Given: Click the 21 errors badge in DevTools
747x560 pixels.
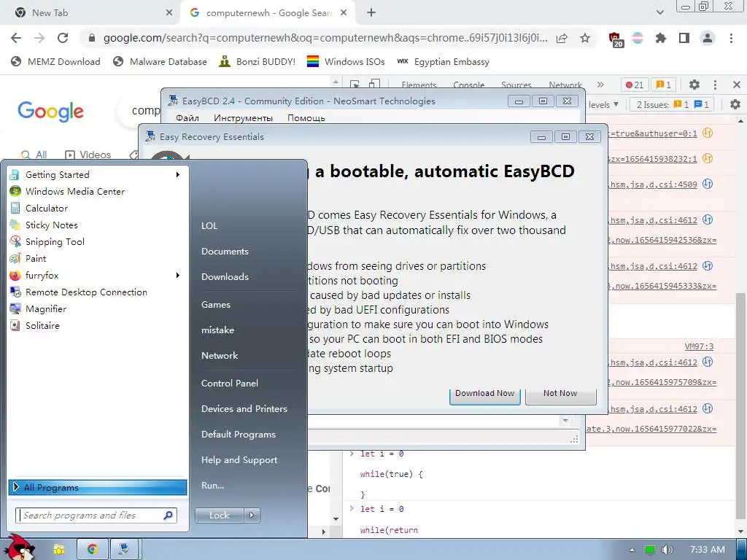Looking at the screenshot, I should pos(635,85).
